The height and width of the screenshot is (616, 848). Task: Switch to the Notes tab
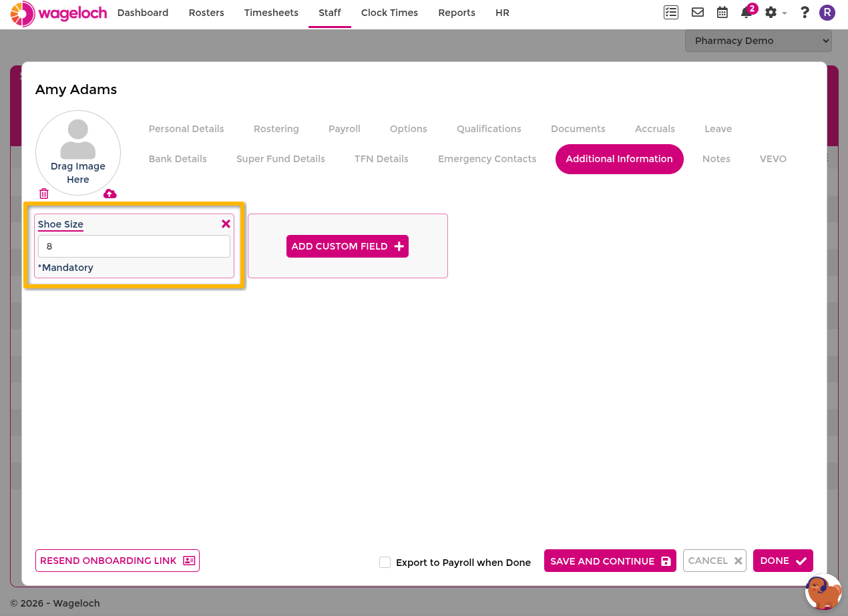[716, 159]
